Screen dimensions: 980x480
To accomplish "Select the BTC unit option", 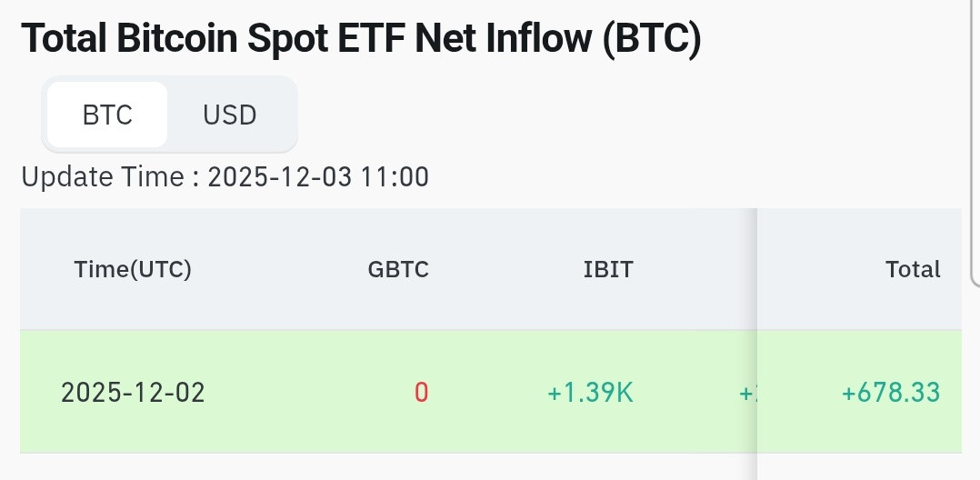I will click(x=107, y=115).
